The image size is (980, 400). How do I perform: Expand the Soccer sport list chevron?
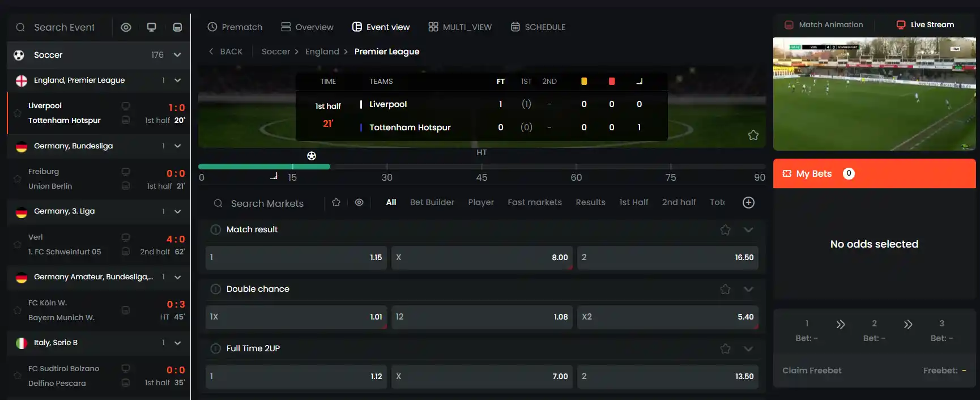(x=177, y=55)
